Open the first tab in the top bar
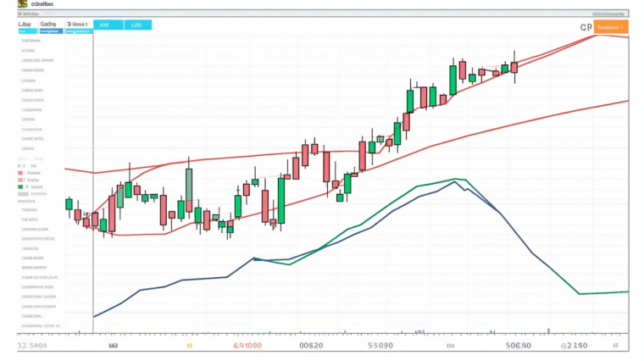 click(26, 25)
